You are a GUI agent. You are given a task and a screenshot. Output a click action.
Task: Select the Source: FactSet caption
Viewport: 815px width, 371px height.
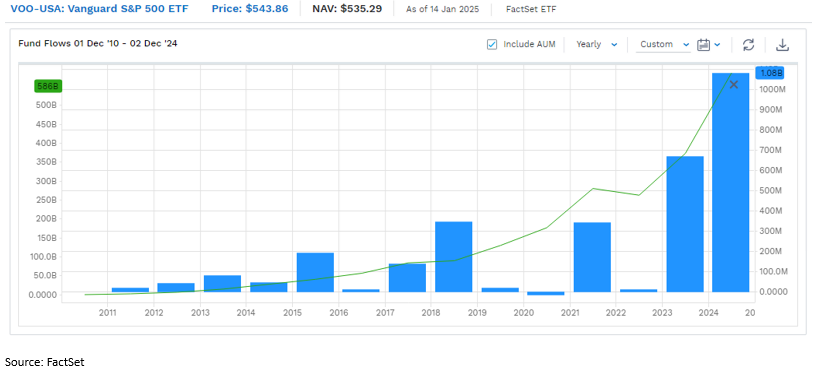click(x=45, y=362)
